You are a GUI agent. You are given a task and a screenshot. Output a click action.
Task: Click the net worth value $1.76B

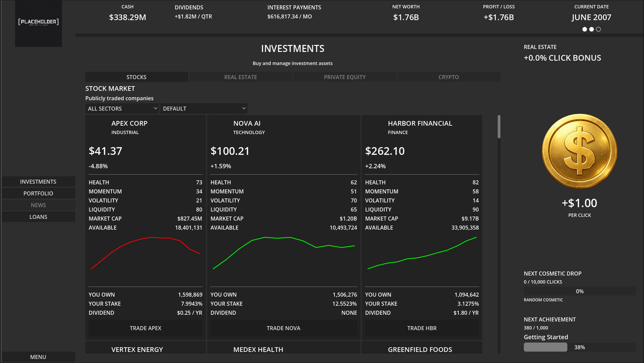point(406,17)
